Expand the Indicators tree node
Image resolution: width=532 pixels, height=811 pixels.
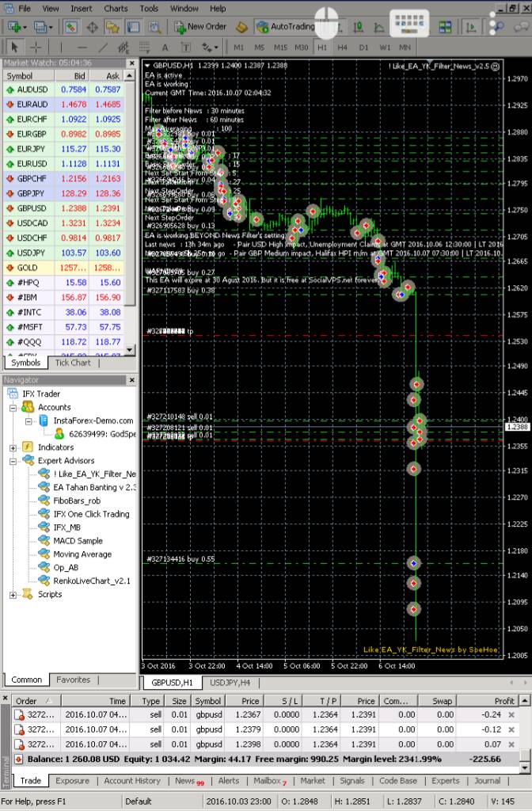(14, 447)
